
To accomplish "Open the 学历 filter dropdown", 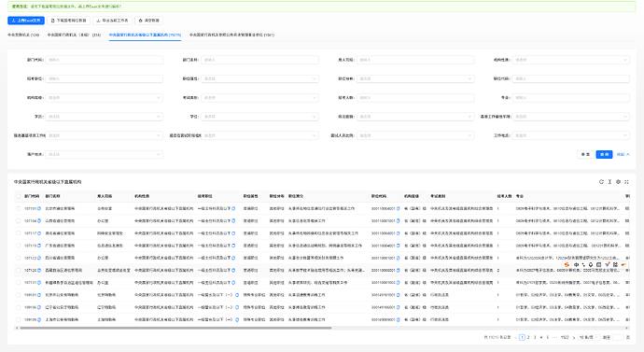I will coord(105,117).
